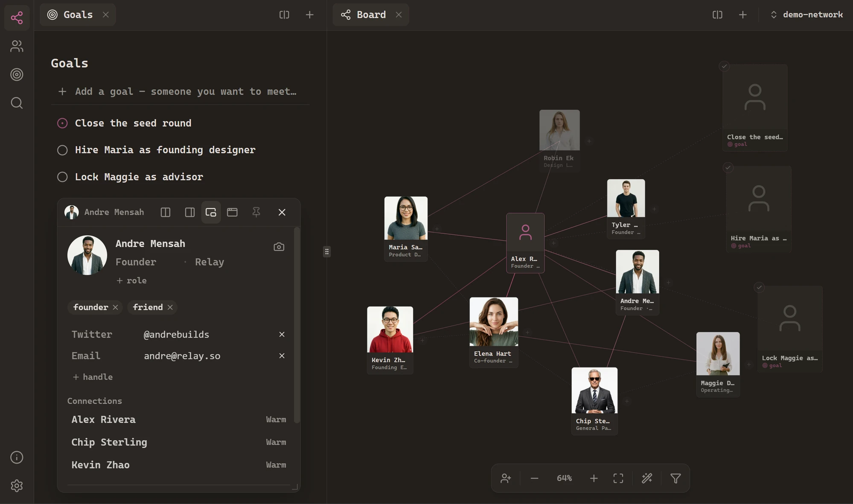853x504 pixels.
Task: Toggle 'Lock Maggie as advisor' goal circle
Action: [62, 177]
